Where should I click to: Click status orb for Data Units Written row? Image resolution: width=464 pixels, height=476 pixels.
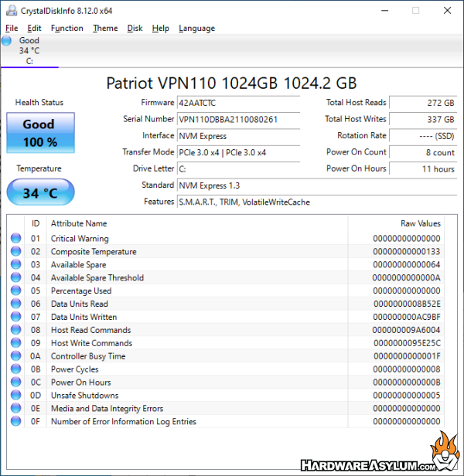point(15,317)
